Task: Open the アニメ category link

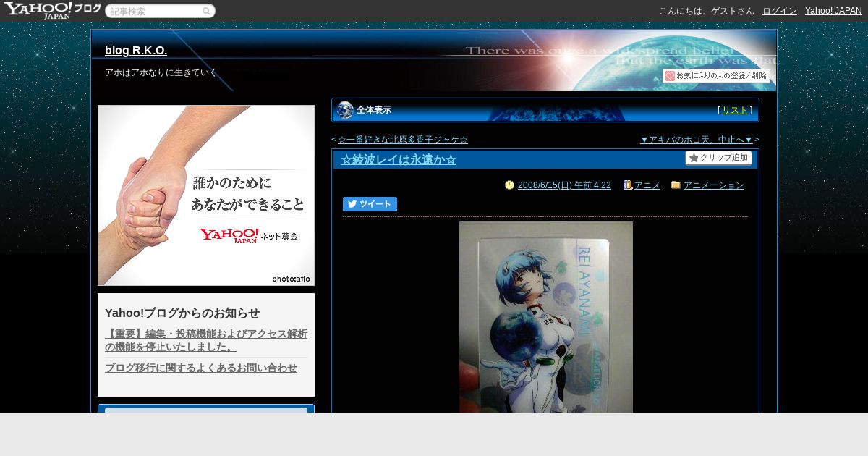Action: click(647, 185)
